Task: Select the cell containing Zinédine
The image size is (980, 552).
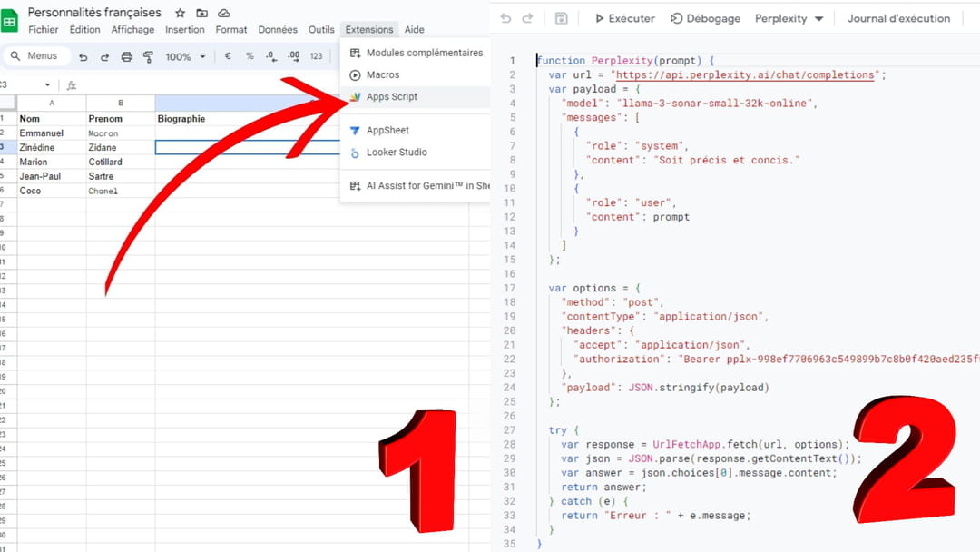Action: (x=52, y=148)
